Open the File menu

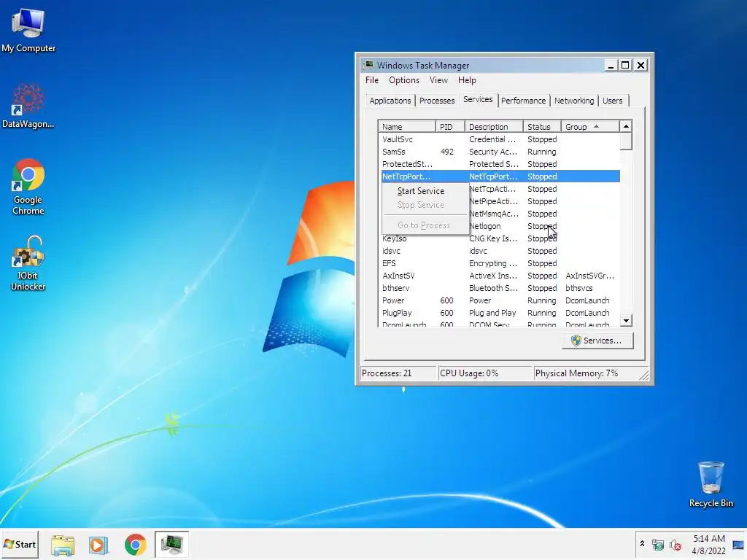click(x=371, y=80)
